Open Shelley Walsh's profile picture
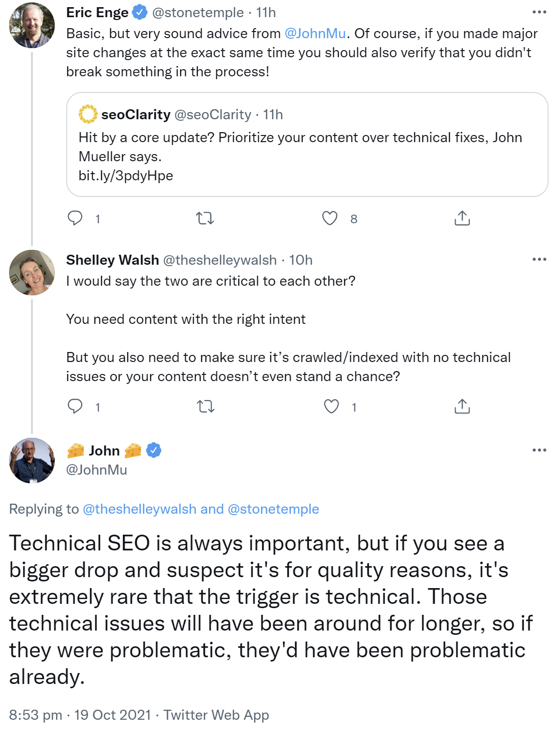This screenshot has width=560, height=735. [x=32, y=272]
